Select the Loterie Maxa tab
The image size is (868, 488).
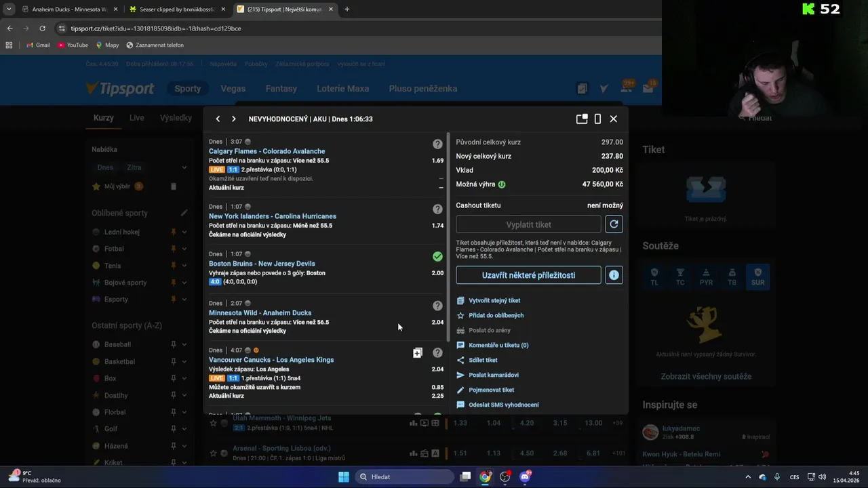343,89
